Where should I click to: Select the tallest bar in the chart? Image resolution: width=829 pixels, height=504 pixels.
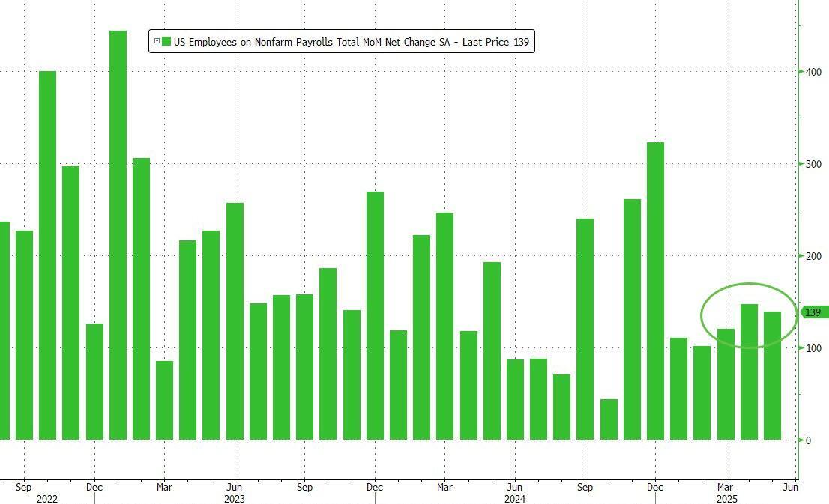pos(118,235)
